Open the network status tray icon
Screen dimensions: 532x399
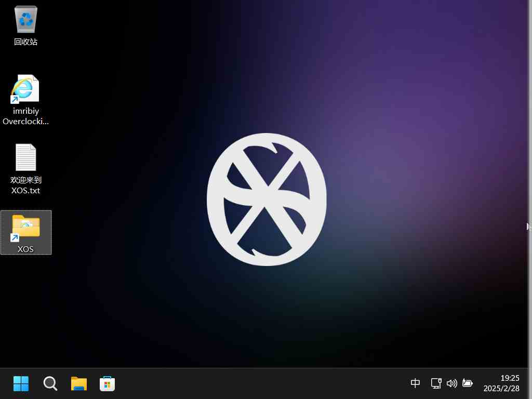coord(436,383)
